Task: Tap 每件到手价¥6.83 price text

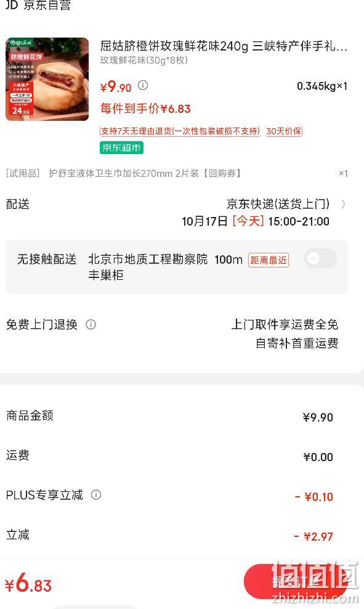Action: (x=145, y=108)
